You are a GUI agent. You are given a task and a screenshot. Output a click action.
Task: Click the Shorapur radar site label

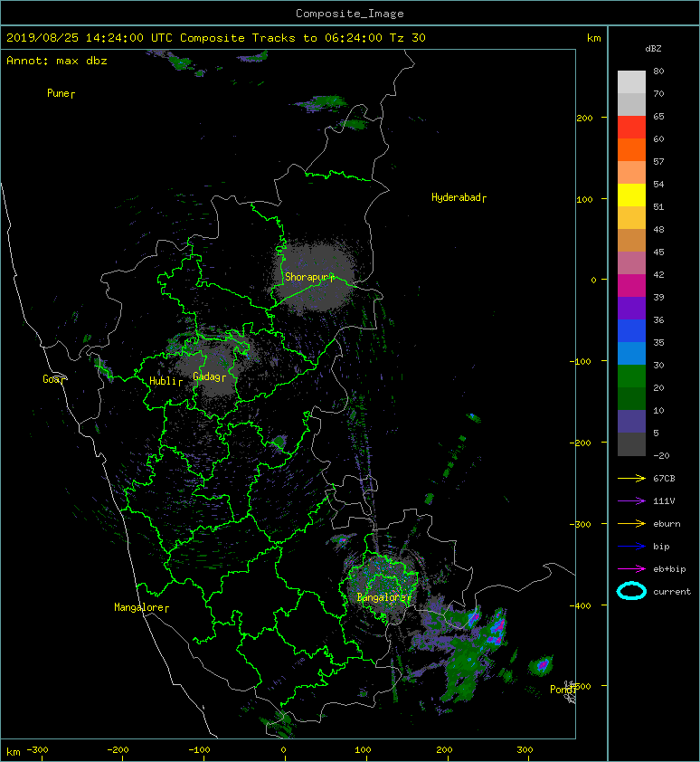[x=309, y=277]
